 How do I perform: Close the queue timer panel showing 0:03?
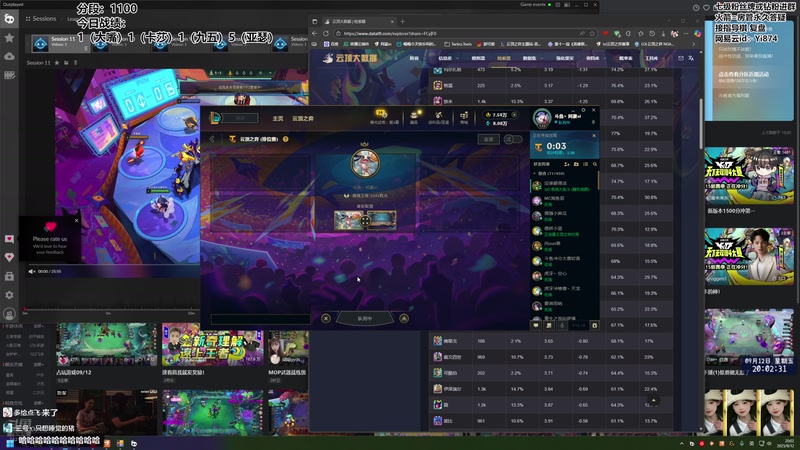click(594, 135)
